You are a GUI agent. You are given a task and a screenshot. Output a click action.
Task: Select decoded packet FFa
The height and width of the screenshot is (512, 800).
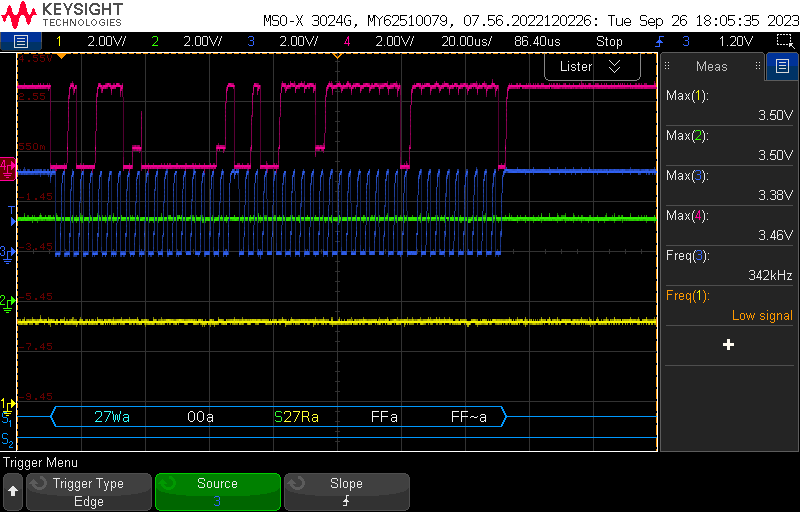384,417
